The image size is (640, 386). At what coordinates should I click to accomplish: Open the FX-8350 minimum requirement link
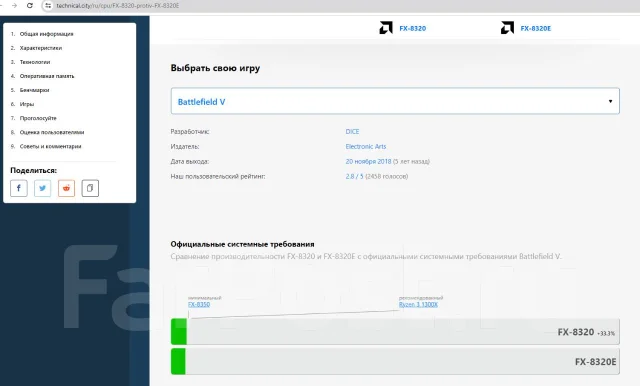199,304
